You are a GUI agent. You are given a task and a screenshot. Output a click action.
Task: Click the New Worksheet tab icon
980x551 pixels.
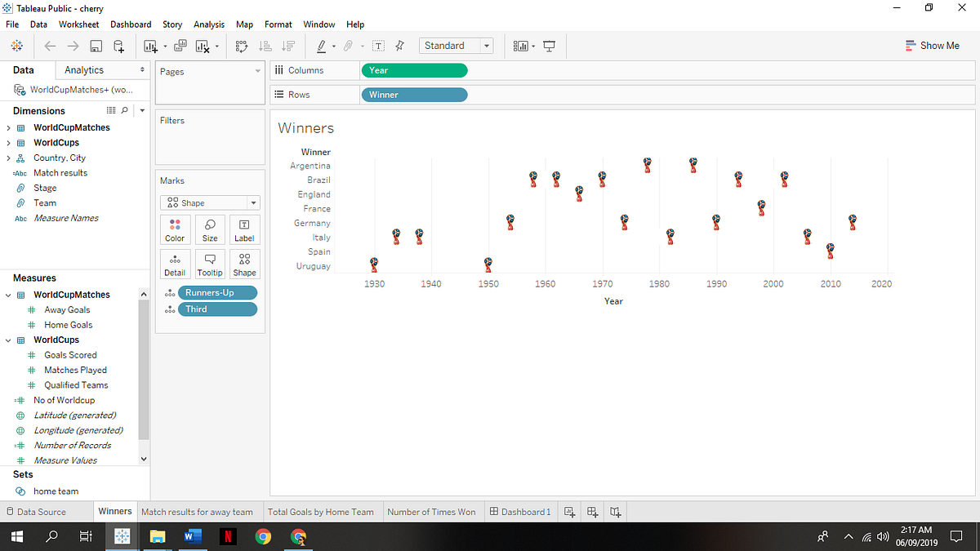[570, 512]
